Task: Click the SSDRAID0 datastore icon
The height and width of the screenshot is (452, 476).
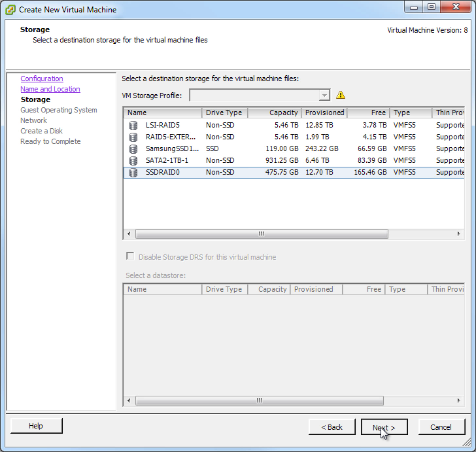Action: coord(133,172)
